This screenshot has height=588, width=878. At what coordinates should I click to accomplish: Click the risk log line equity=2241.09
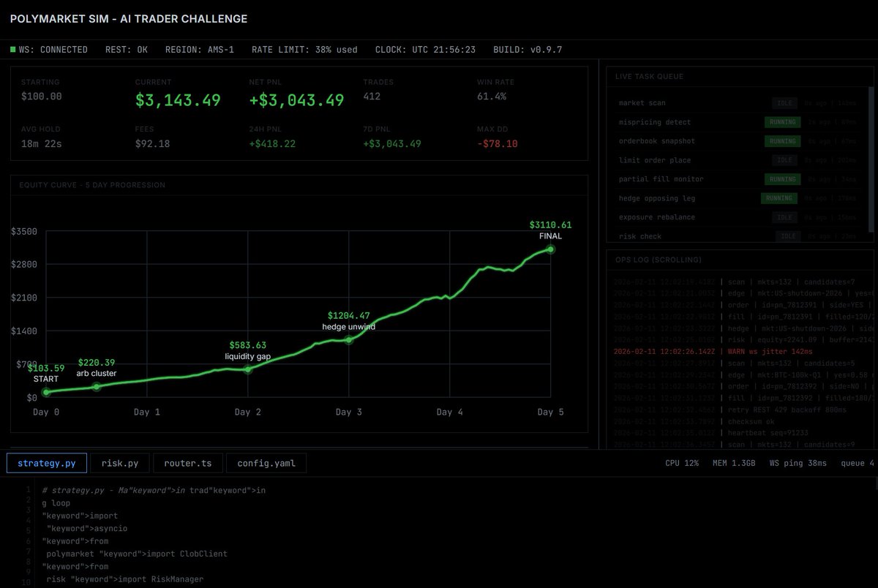pyautogui.click(x=743, y=340)
